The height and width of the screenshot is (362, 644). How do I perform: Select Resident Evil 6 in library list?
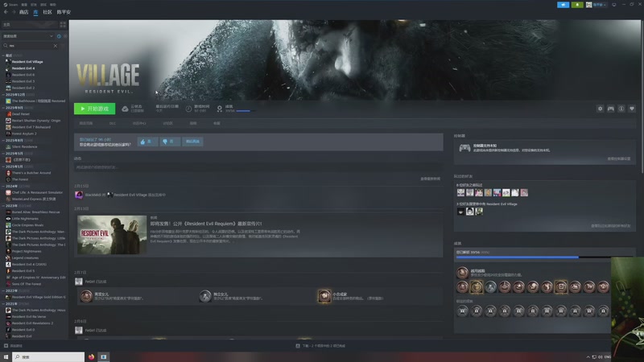[x=23, y=75]
